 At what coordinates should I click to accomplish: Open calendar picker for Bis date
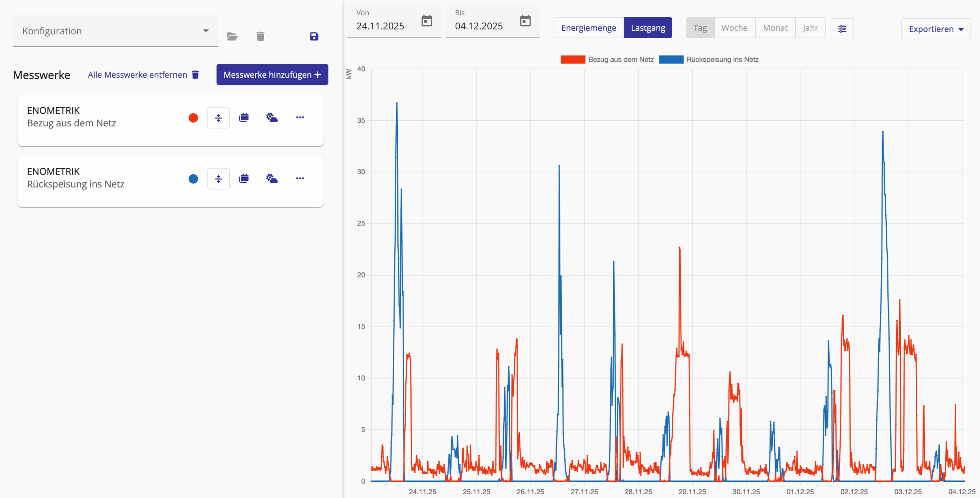(525, 21)
